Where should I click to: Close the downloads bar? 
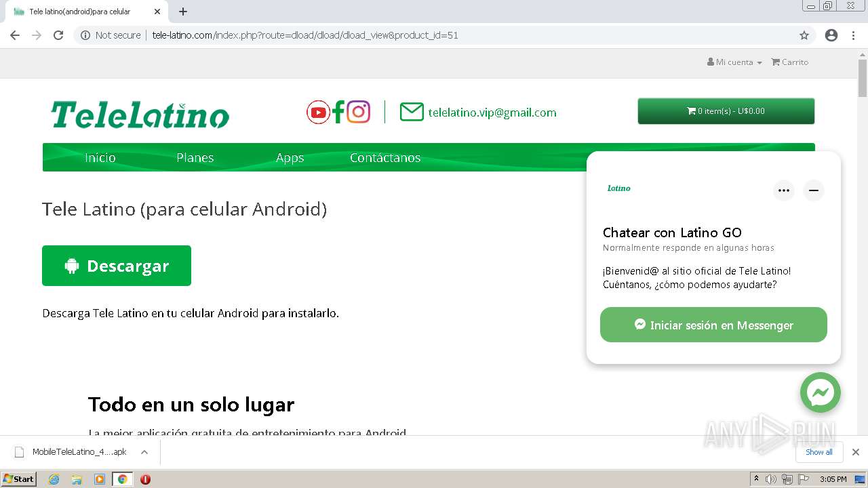click(856, 452)
